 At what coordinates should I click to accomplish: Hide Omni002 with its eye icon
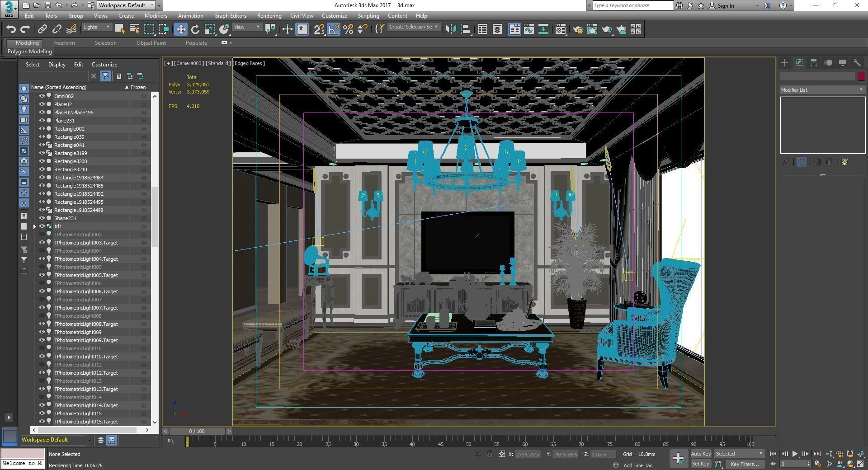[42, 96]
